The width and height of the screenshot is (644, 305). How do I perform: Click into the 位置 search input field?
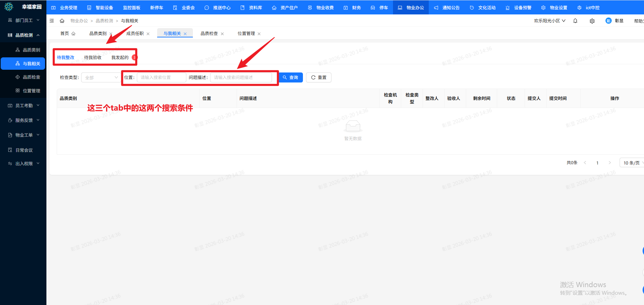pos(161,78)
